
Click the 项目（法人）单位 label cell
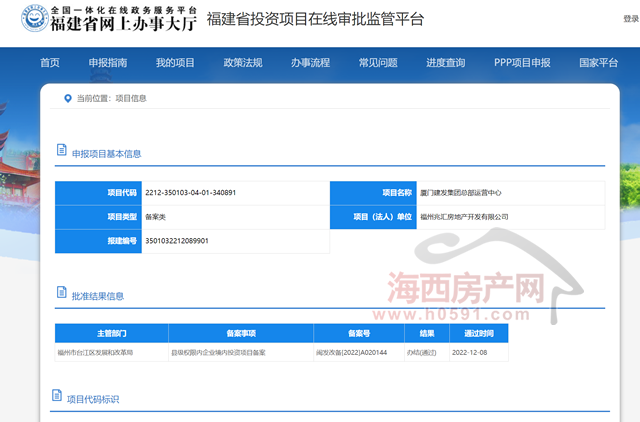click(373, 217)
